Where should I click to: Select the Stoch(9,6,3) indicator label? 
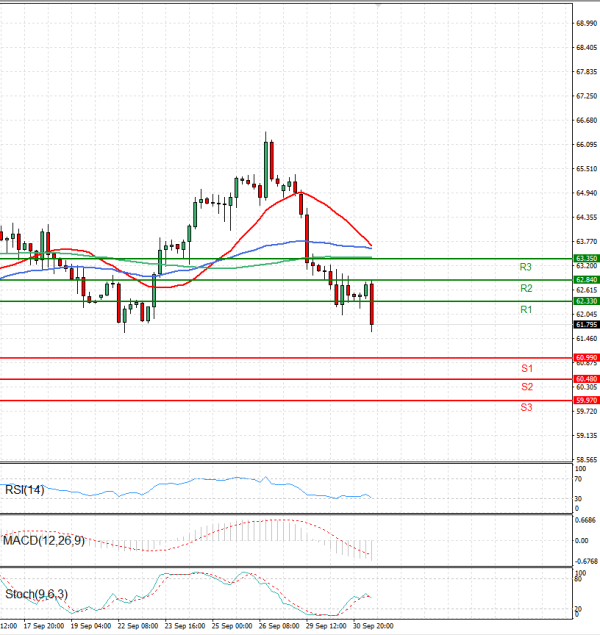click(37, 595)
